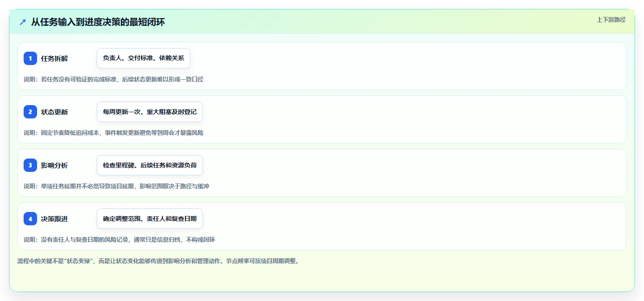Click the note starting 单项任务延期并不必然

point(116,186)
